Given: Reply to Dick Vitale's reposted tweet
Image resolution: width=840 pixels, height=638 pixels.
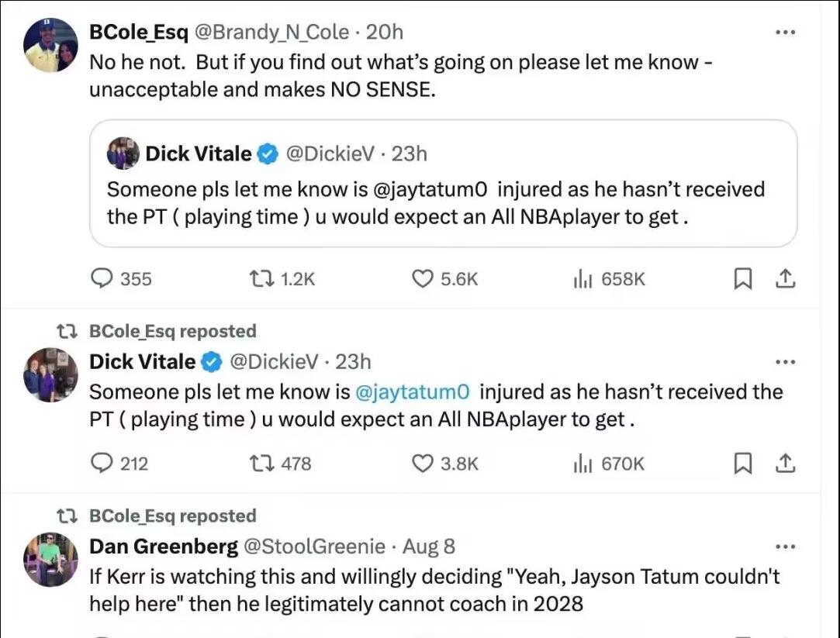Looking at the screenshot, I should pos(103,464).
